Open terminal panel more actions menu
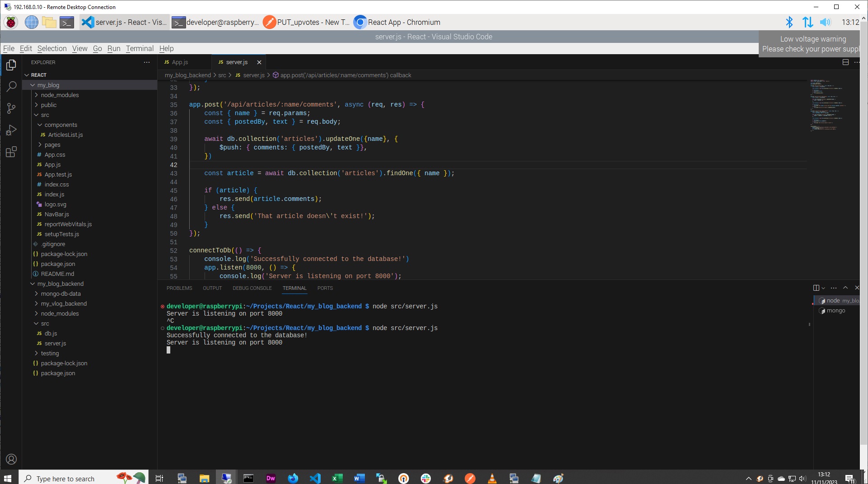 coord(834,288)
